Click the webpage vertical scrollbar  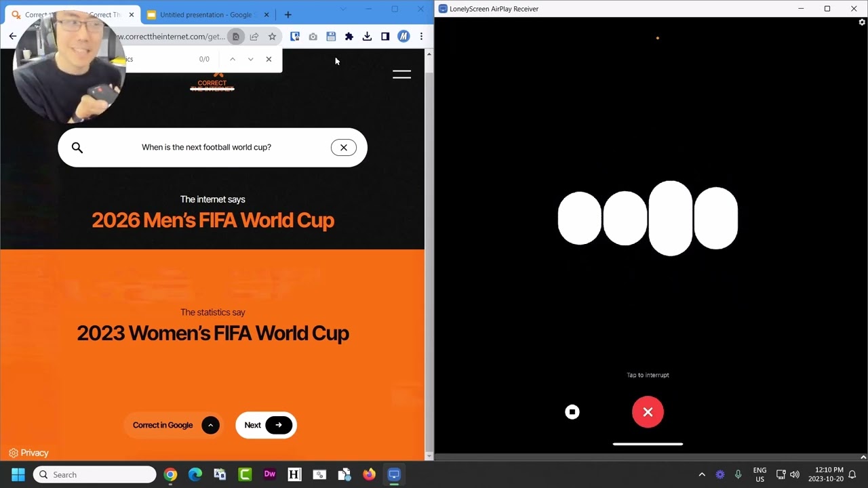click(x=429, y=254)
